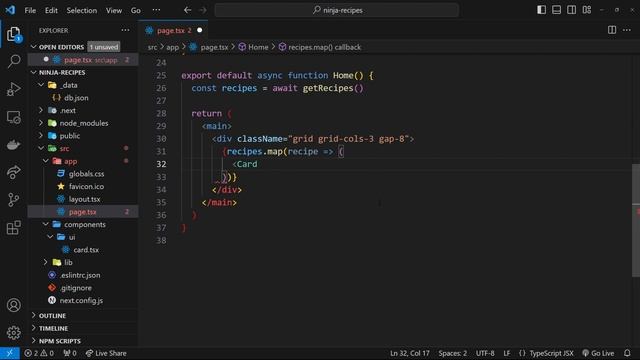Open the View menu
The height and width of the screenshot is (360, 640).
click(114, 10)
